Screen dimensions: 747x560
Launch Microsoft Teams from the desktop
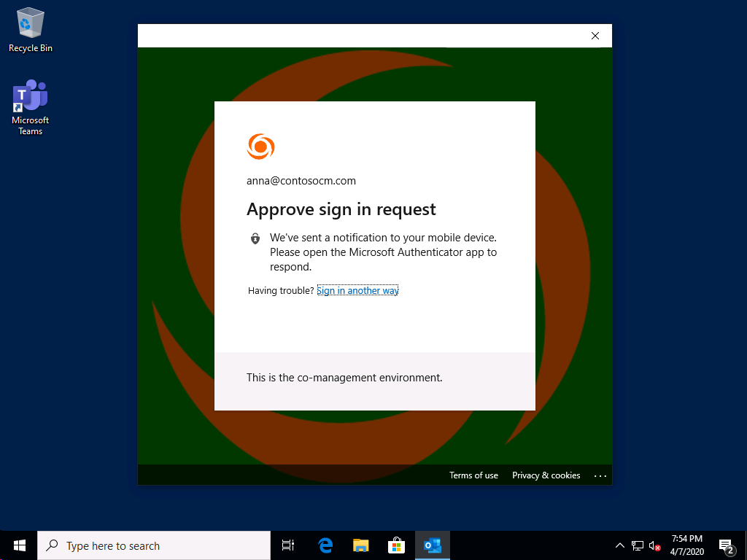[30, 96]
